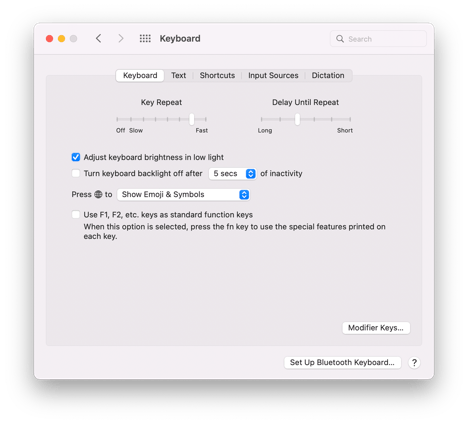The image size is (468, 424).
Task: Enable Turn keyboard backlight off after checkbox
Action: (x=76, y=173)
